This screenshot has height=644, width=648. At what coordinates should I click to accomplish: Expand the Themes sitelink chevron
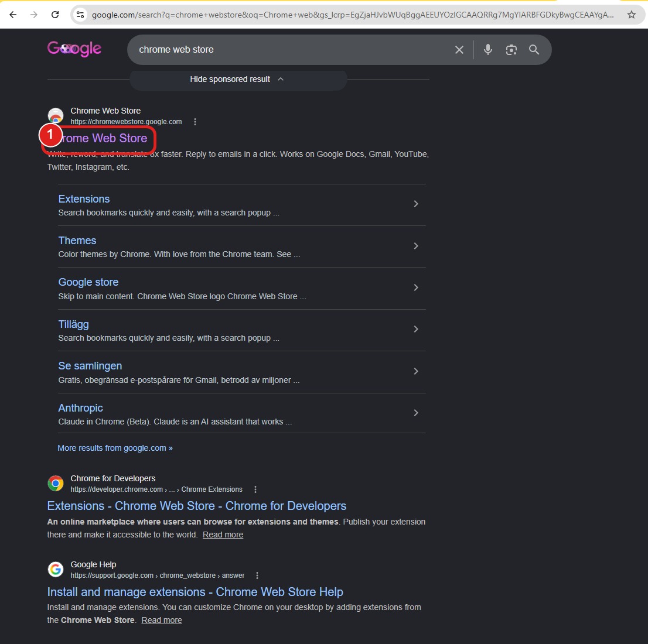coord(416,246)
